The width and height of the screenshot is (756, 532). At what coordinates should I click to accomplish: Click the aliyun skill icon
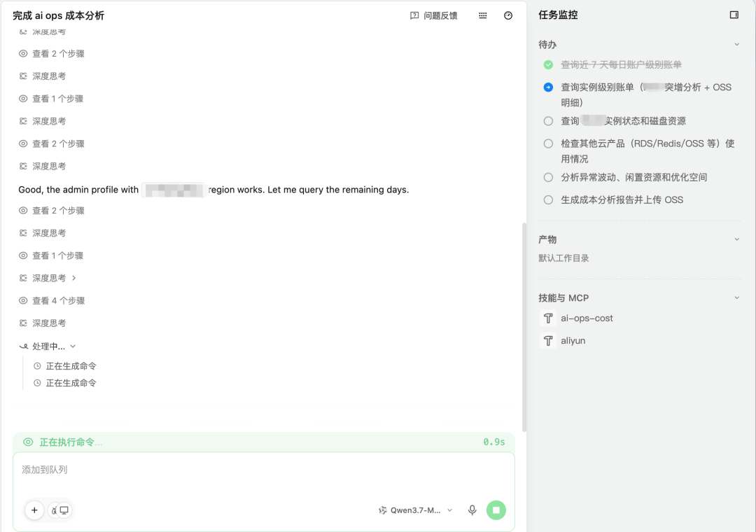point(547,341)
